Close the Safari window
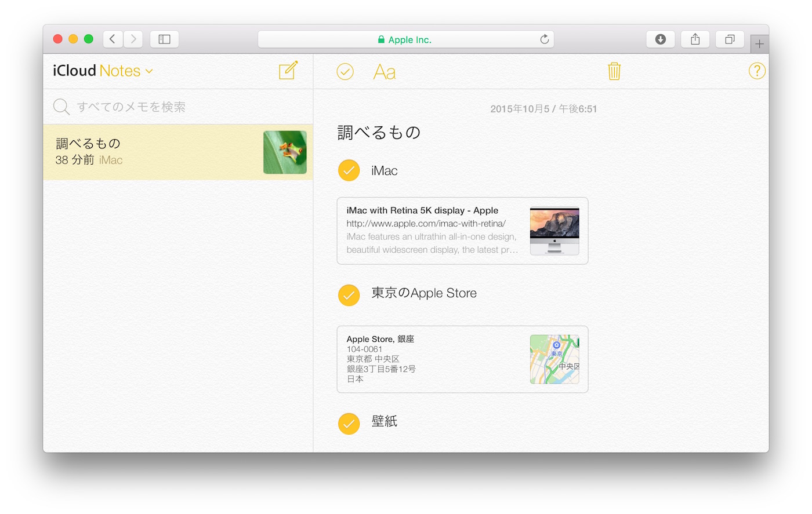The height and width of the screenshot is (514, 812). click(x=57, y=39)
